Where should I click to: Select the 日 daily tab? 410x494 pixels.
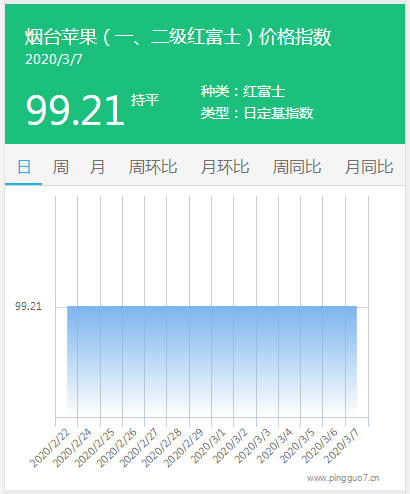point(24,167)
